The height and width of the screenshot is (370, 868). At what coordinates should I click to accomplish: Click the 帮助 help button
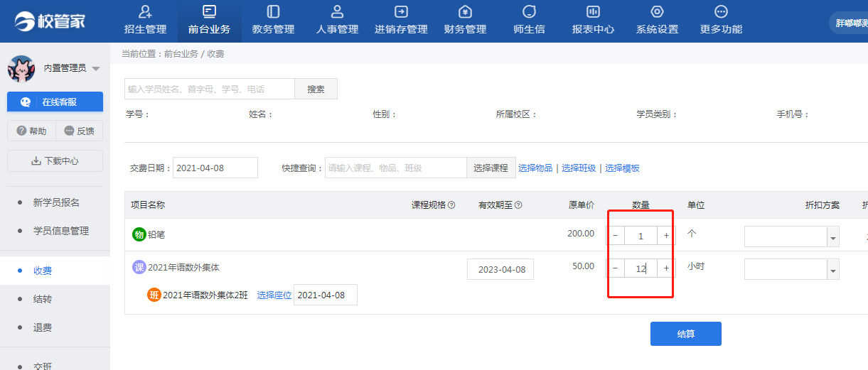click(x=31, y=131)
